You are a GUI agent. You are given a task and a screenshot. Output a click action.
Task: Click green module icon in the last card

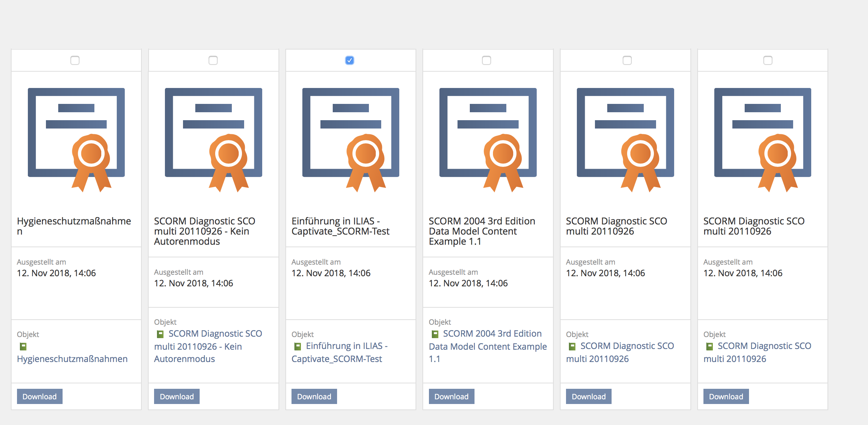pos(710,346)
